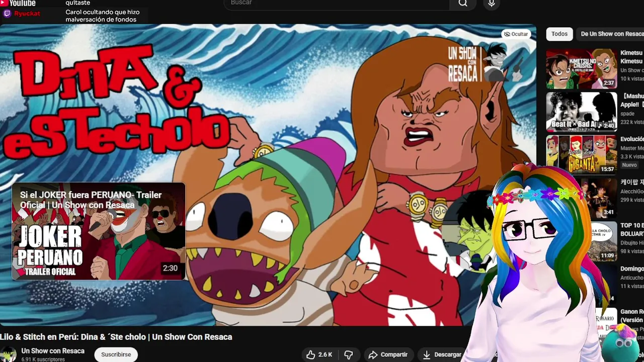
Task: Open the channel avatar beside Suscribirse
Action: [x=8, y=354]
